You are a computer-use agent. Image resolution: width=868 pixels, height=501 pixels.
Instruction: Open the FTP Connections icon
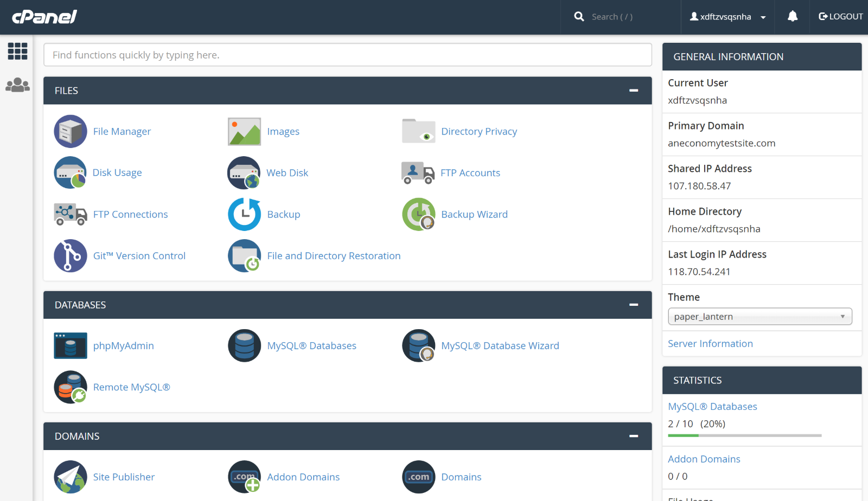[x=71, y=214]
